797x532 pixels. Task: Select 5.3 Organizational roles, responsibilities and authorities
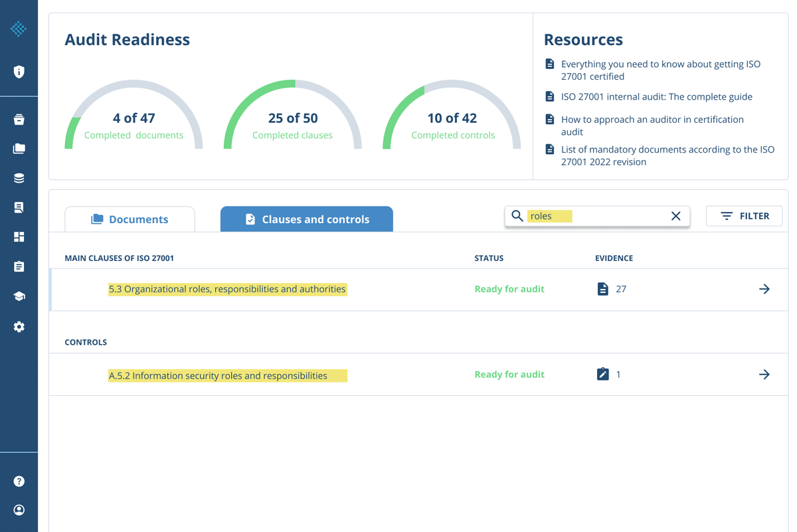(227, 289)
